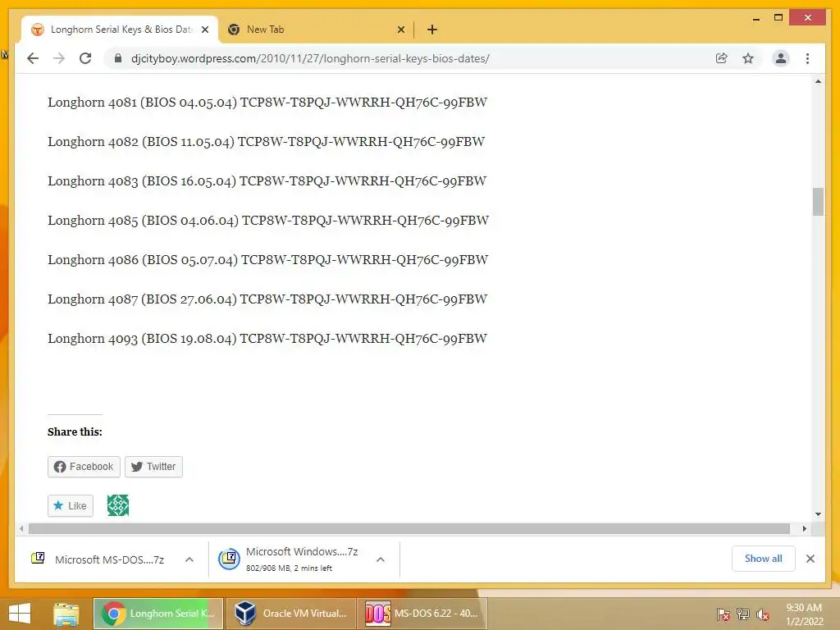Open File Explorer from taskbar
Image resolution: width=840 pixels, height=630 pixels.
tap(66, 614)
